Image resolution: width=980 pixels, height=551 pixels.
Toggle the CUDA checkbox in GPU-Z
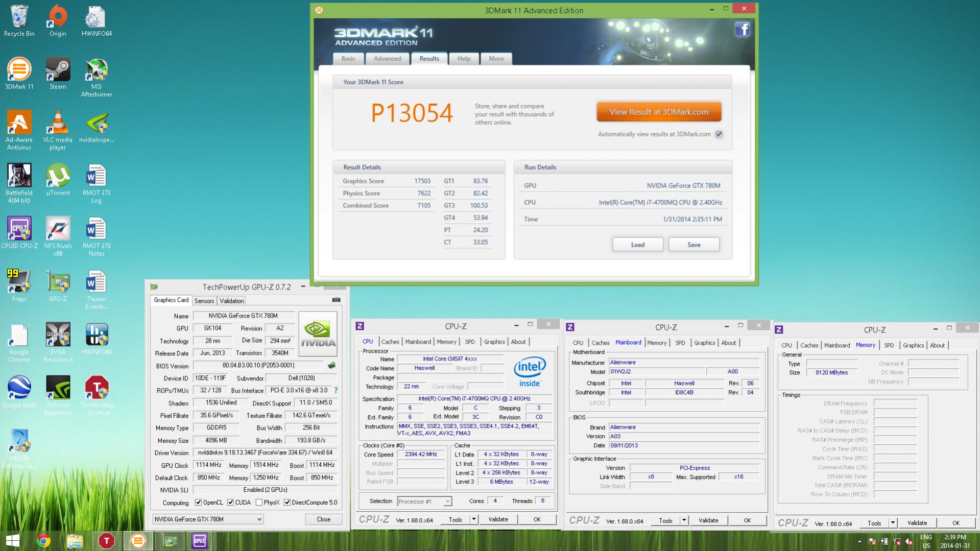coord(230,502)
